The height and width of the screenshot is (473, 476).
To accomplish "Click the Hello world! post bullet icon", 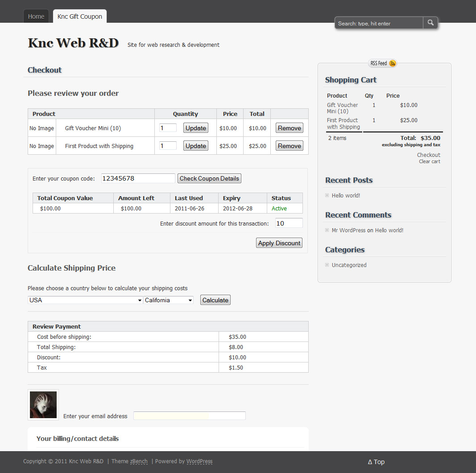I will (327, 195).
